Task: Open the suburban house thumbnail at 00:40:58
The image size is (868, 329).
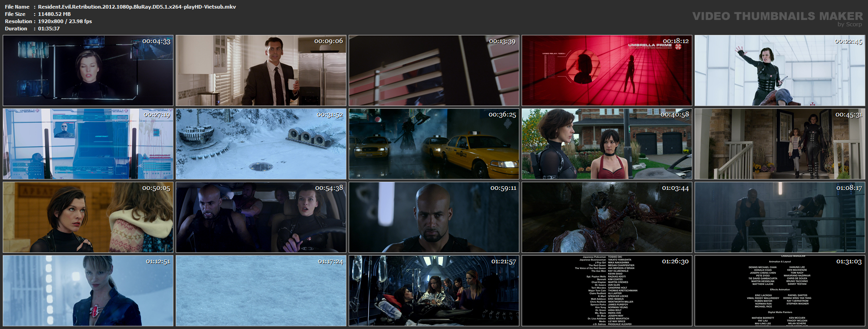Action: click(x=607, y=144)
